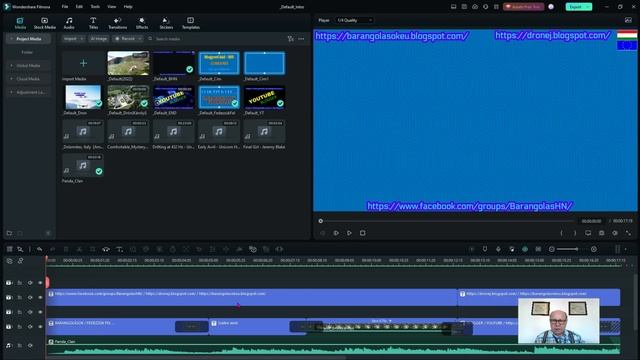Image resolution: width=640 pixels, height=360 pixels.
Task: Lock the track with BARANGOLASOK title clip
Action: (19, 327)
